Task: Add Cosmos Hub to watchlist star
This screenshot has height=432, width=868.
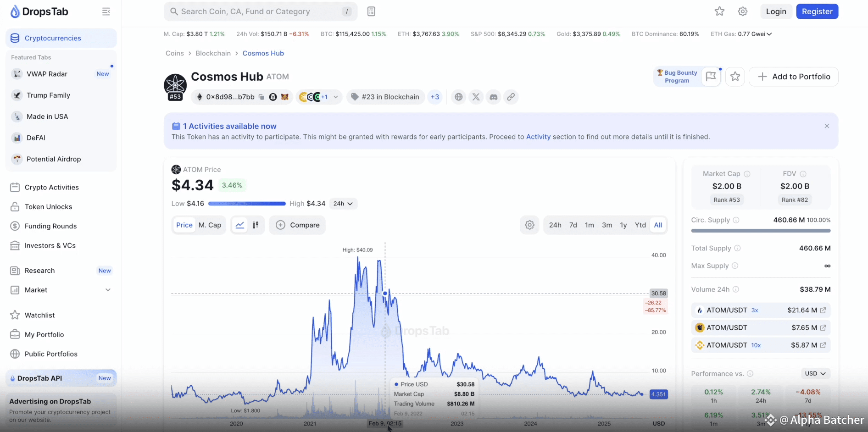Action: point(735,77)
